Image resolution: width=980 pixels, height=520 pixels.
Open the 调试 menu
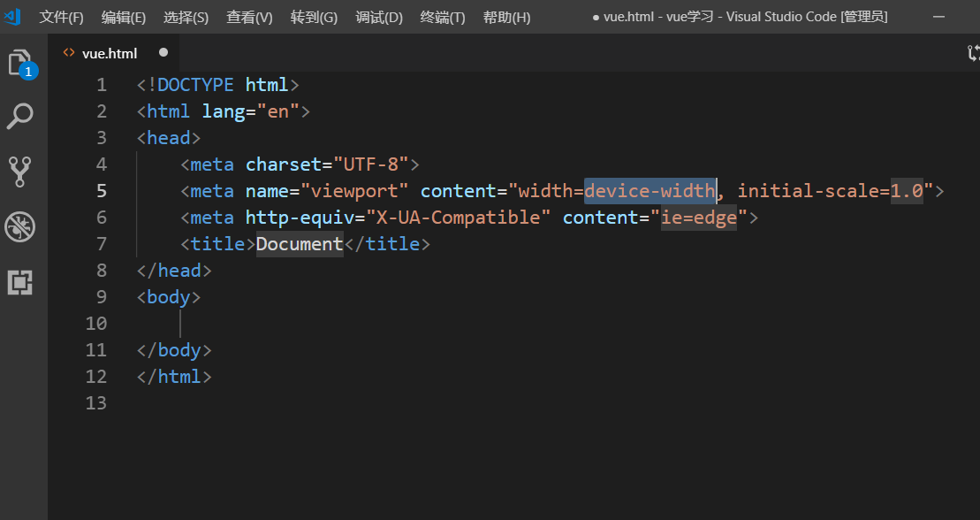(x=378, y=16)
